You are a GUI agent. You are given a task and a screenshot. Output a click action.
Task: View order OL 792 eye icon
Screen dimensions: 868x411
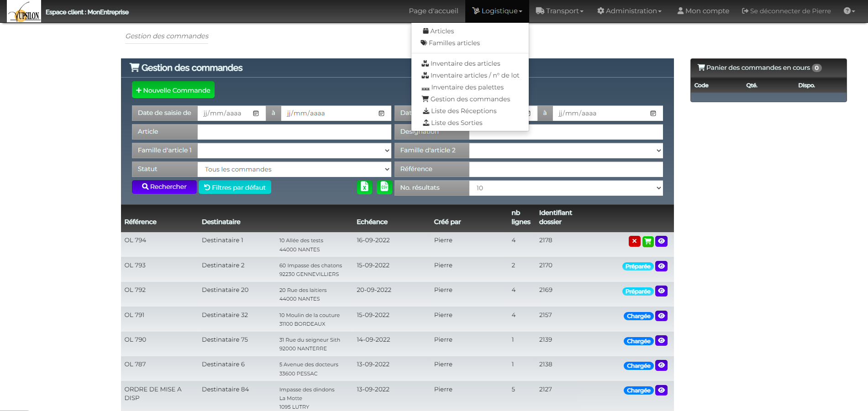pos(661,291)
